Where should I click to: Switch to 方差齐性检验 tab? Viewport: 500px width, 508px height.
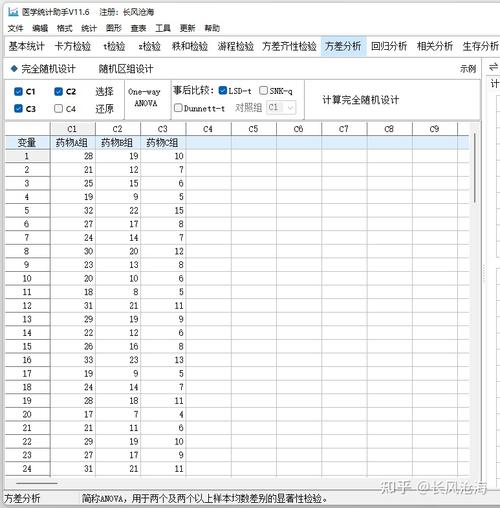point(289,46)
